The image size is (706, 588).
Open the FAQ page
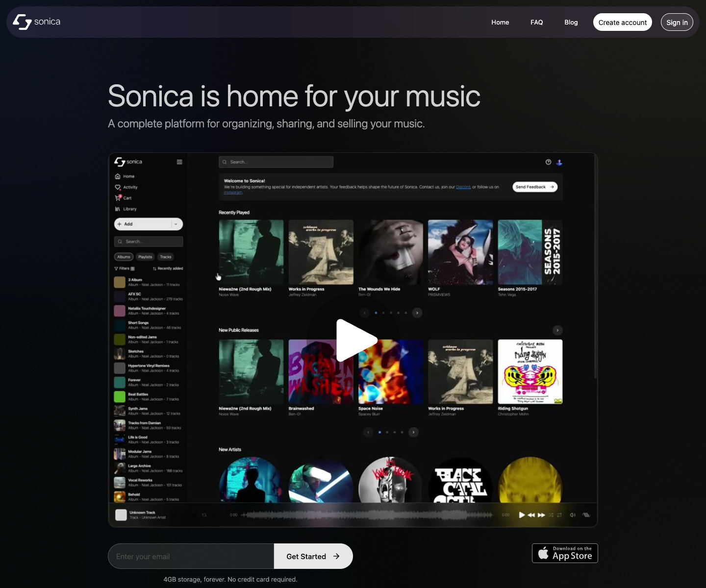536,23
